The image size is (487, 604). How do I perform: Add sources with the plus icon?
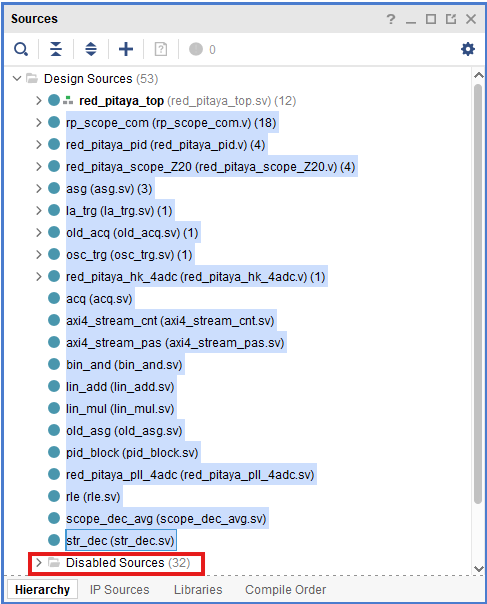[x=126, y=49]
